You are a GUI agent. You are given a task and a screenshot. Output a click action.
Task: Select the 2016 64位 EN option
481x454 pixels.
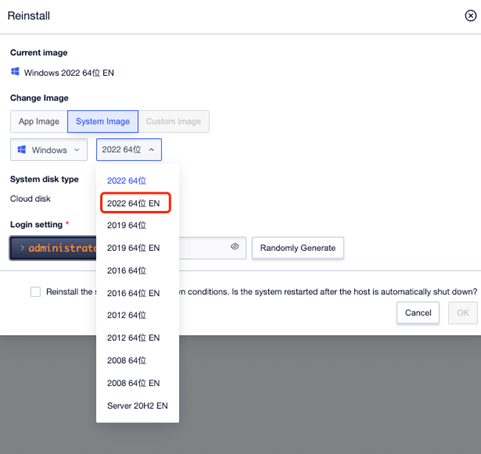coord(133,293)
